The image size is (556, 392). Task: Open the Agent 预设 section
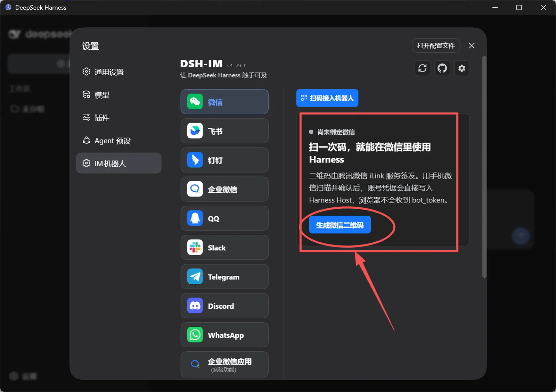tap(118, 141)
